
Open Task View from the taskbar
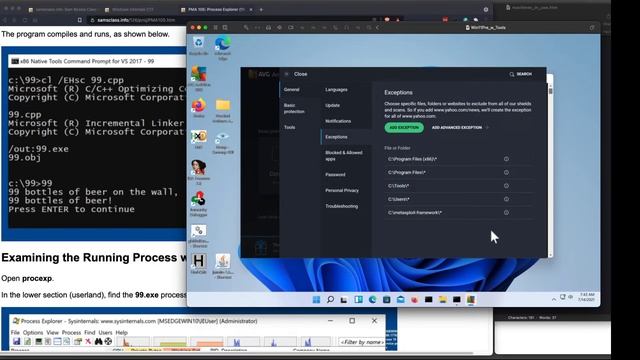click(x=344, y=300)
